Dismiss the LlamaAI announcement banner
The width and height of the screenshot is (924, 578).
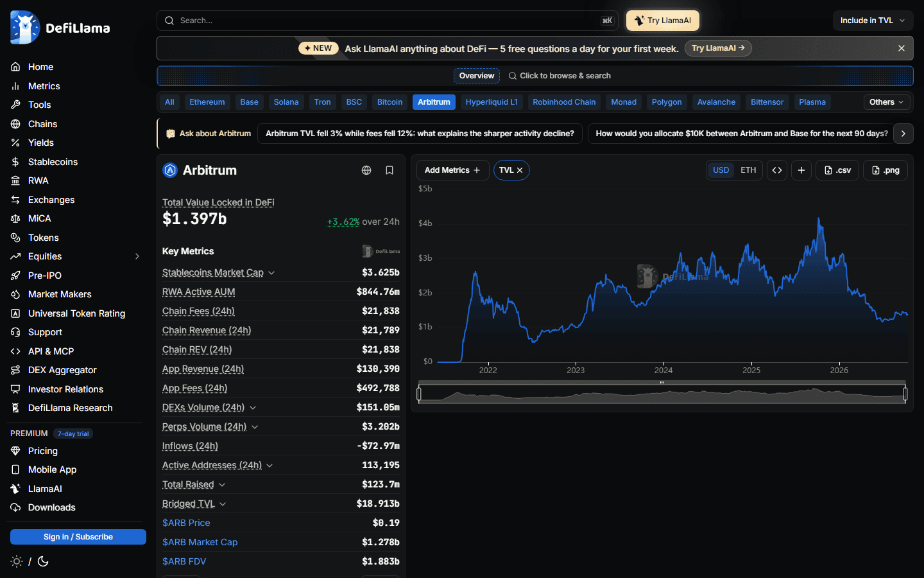coord(902,48)
